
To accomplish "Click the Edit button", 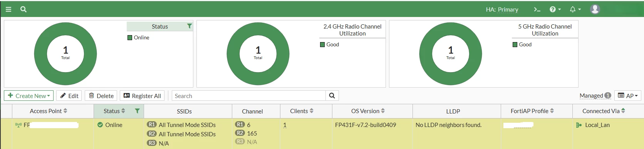I will coord(69,96).
